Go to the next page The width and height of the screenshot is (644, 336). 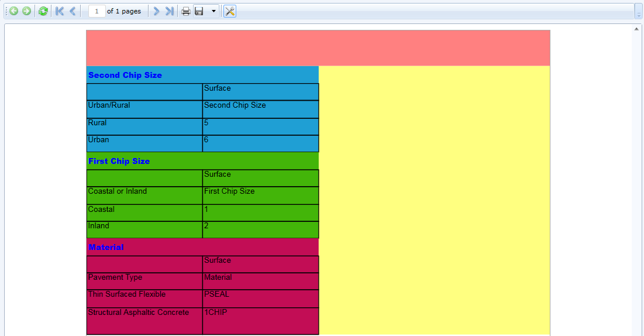pos(157,11)
